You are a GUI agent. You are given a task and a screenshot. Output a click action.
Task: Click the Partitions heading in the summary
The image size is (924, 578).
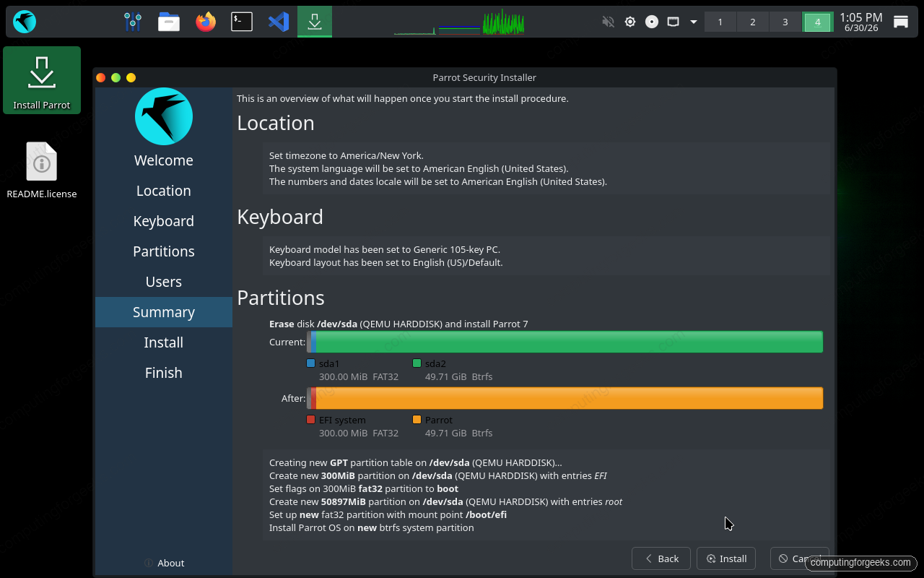281,298
